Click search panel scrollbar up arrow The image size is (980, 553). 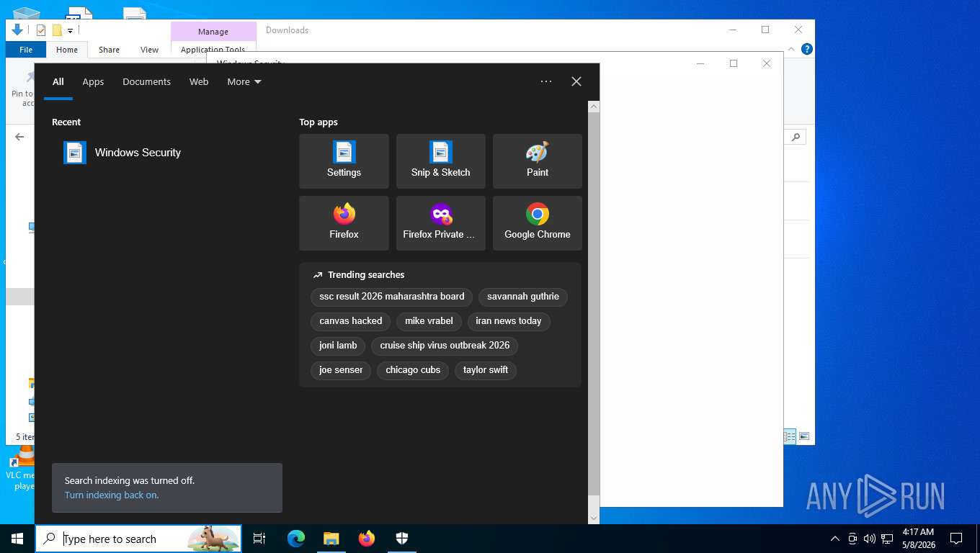tap(594, 107)
